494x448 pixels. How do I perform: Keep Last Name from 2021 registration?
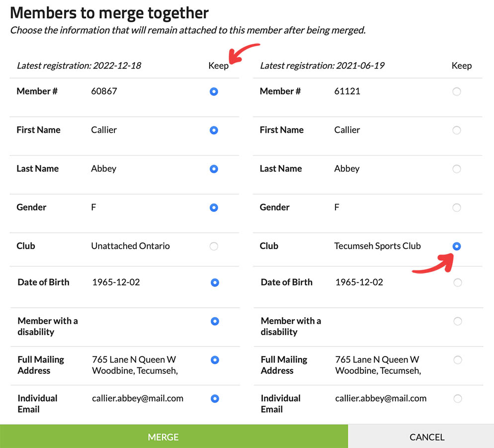457,169
